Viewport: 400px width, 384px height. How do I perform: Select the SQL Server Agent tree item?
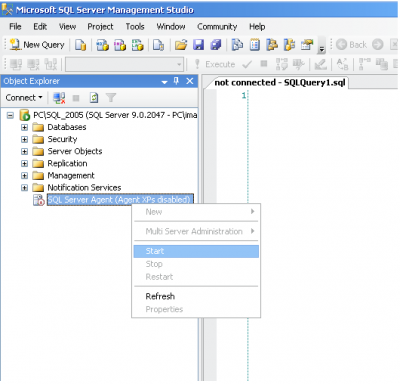tap(120, 200)
